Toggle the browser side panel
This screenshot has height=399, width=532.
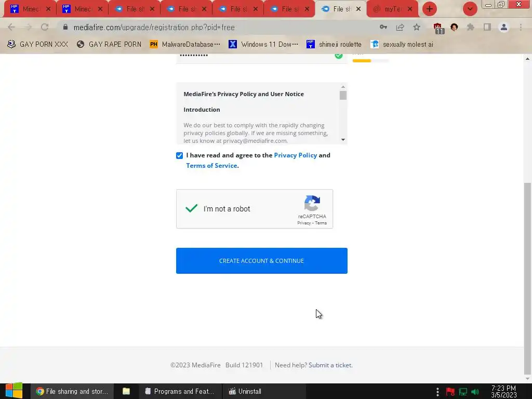[x=487, y=27]
